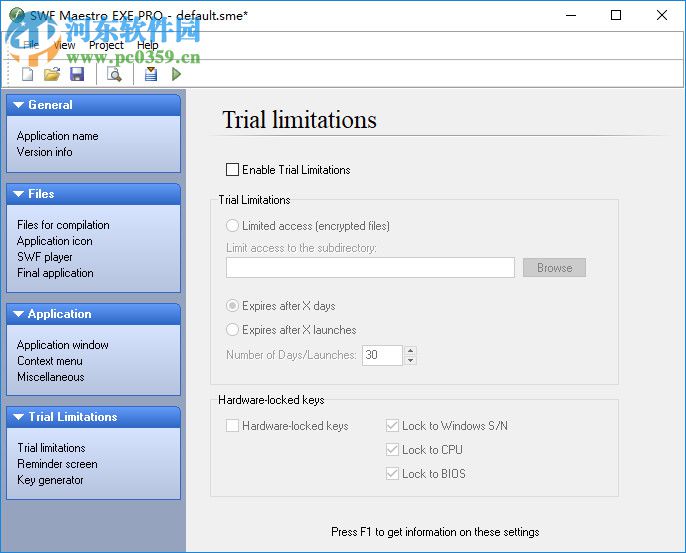The height and width of the screenshot is (553, 686).
Task: Go to Application icon page
Action: point(55,241)
